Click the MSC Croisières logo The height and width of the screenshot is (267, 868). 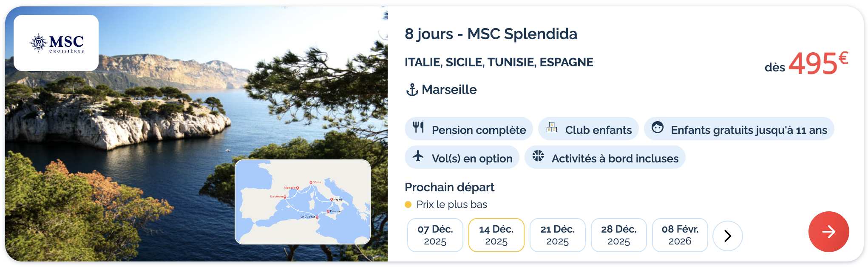(x=56, y=43)
